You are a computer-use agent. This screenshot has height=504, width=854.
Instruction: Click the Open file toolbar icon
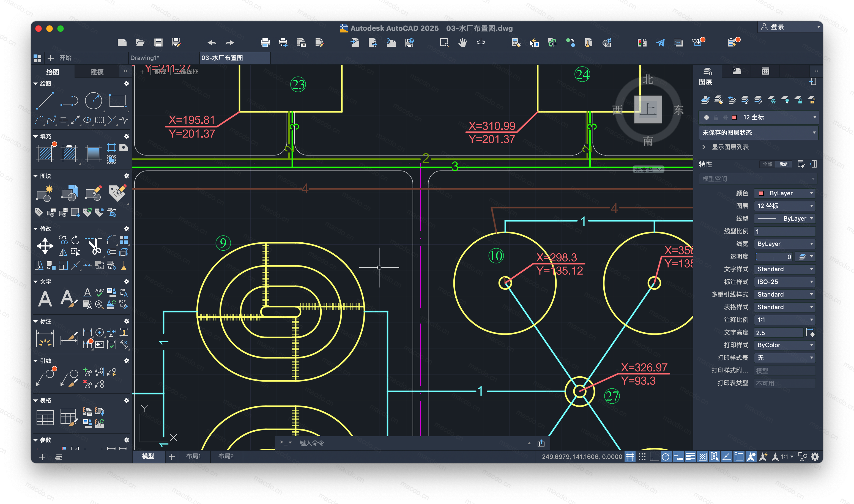(x=140, y=42)
